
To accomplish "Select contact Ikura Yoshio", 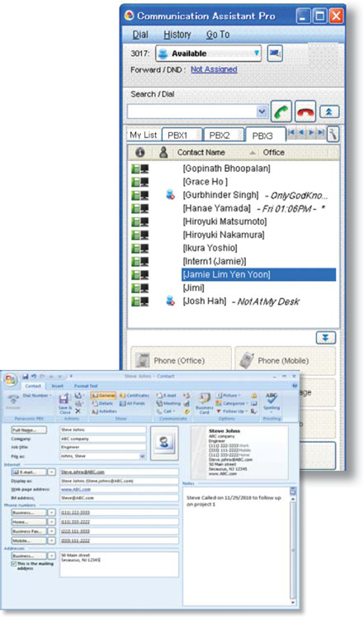I will tap(210, 248).
